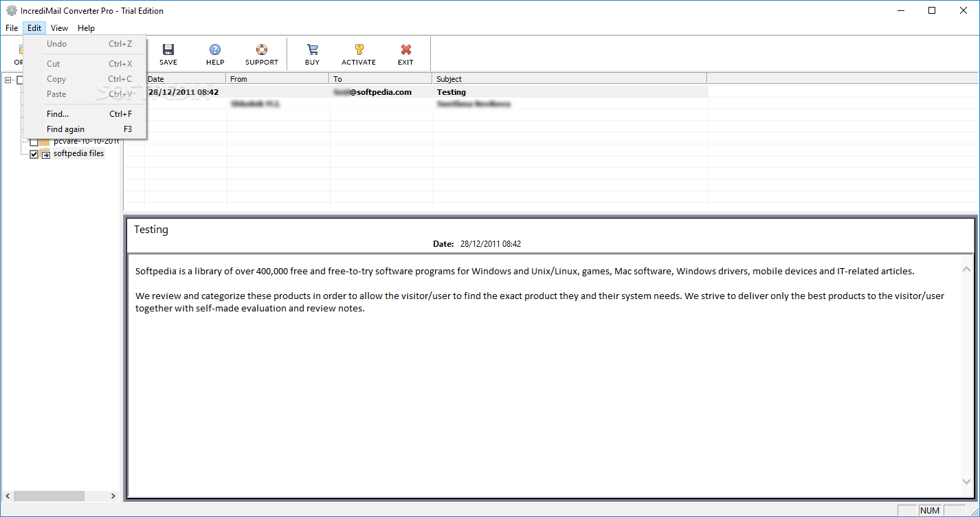Select the greyed Paste entry in the Edit menu

coord(85,94)
